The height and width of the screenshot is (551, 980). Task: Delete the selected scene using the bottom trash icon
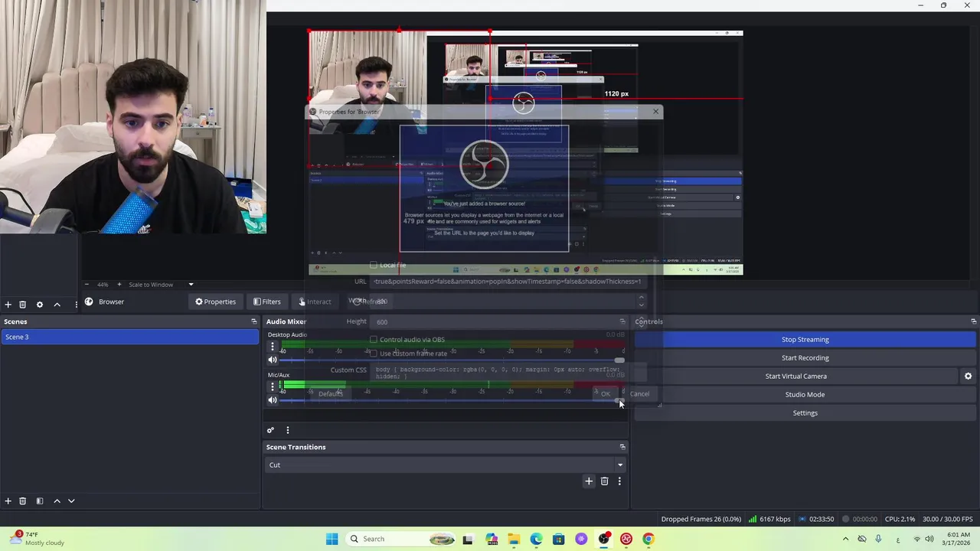coord(22,500)
